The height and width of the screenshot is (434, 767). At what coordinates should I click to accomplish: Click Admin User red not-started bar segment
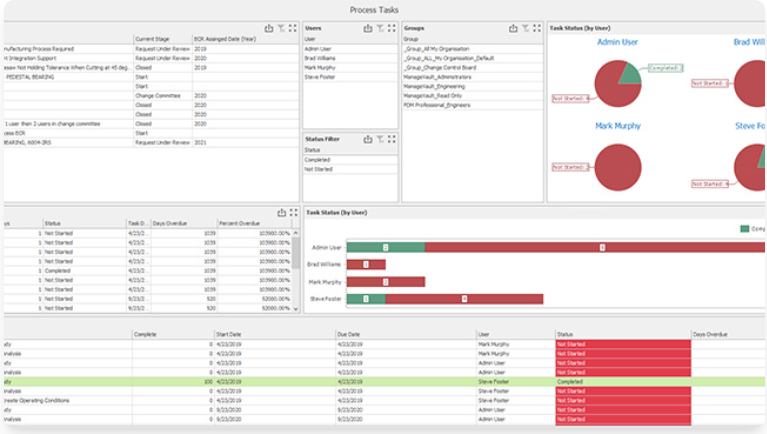tap(594, 248)
